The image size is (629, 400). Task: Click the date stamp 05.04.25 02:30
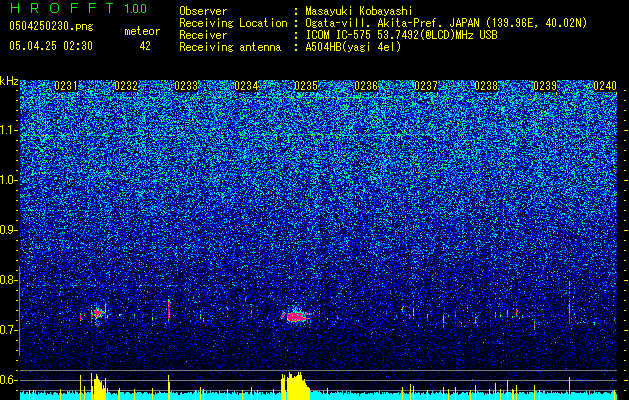(51, 46)
